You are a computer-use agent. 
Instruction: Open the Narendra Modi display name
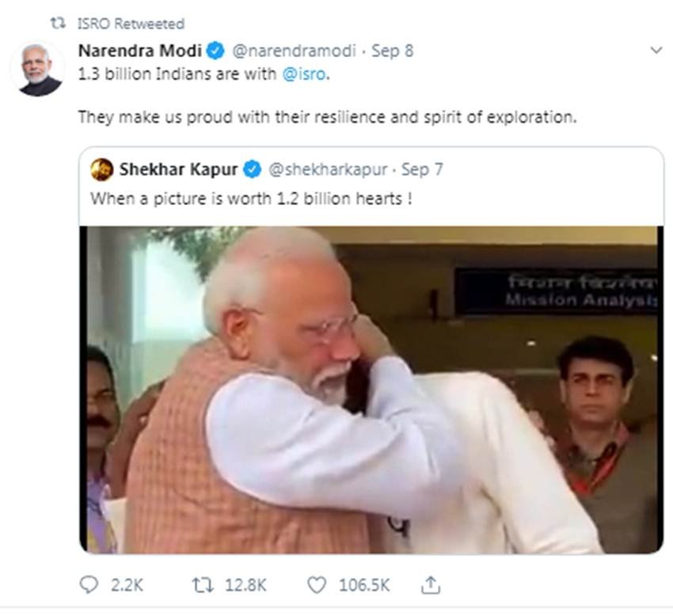(x=141, y=51)
